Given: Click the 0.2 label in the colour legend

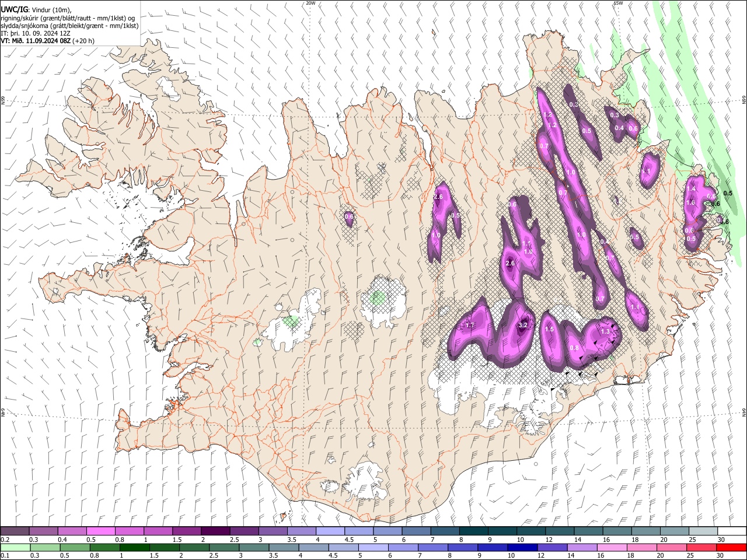Looking at the screenshot, I should tap(5, 540).
